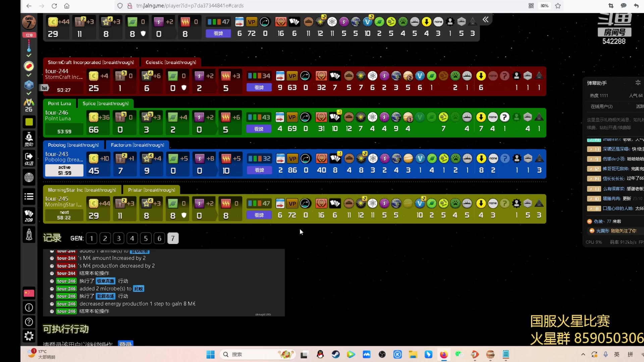This screenshot has height=362, width=644.
Task: Reload the browser page
Action: coord(54,6)
